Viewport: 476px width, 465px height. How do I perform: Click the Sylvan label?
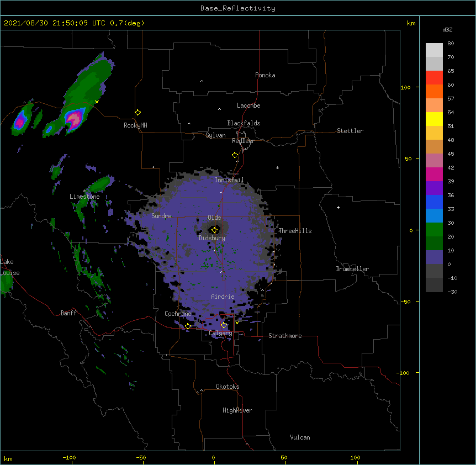coord(215,135)
